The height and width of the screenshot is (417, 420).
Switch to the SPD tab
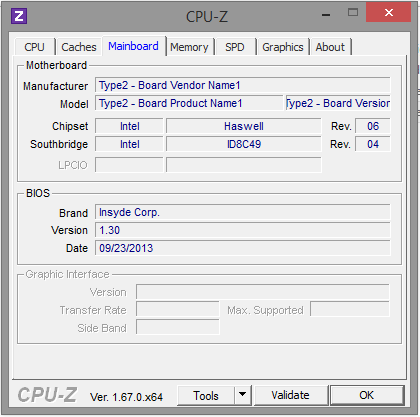235,47
